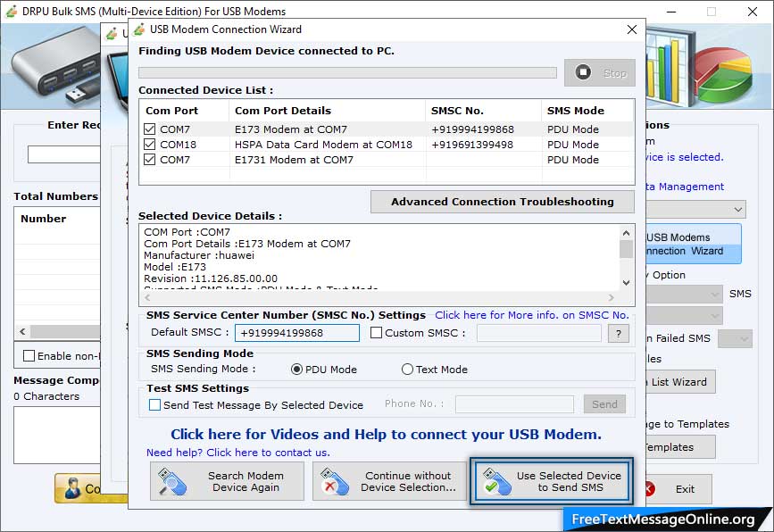Click the DRPU Bulk SMS title bar app icon

(12, 11)
